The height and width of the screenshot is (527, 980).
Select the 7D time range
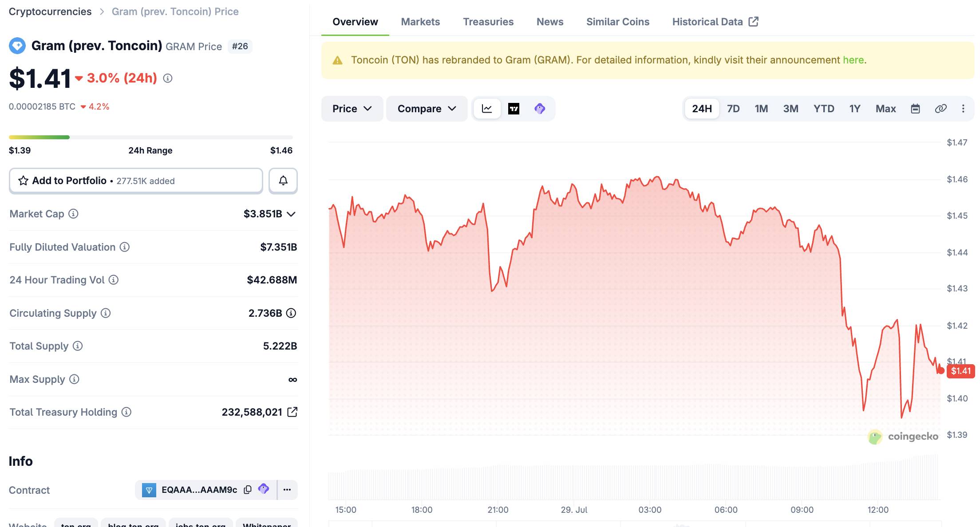pos(733,109)
